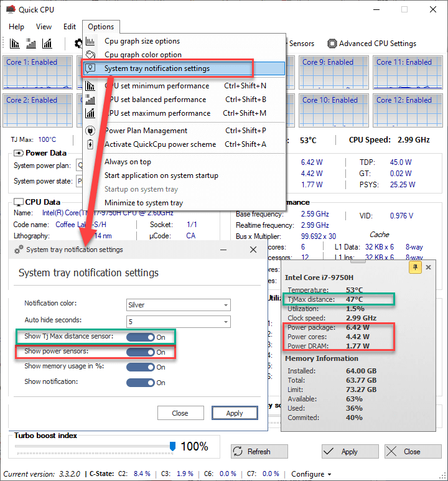The height and width of the screenshot is (481, 448).
Task: Click the balanced performance toolbar icon
Action: click(x=30, y=44)
